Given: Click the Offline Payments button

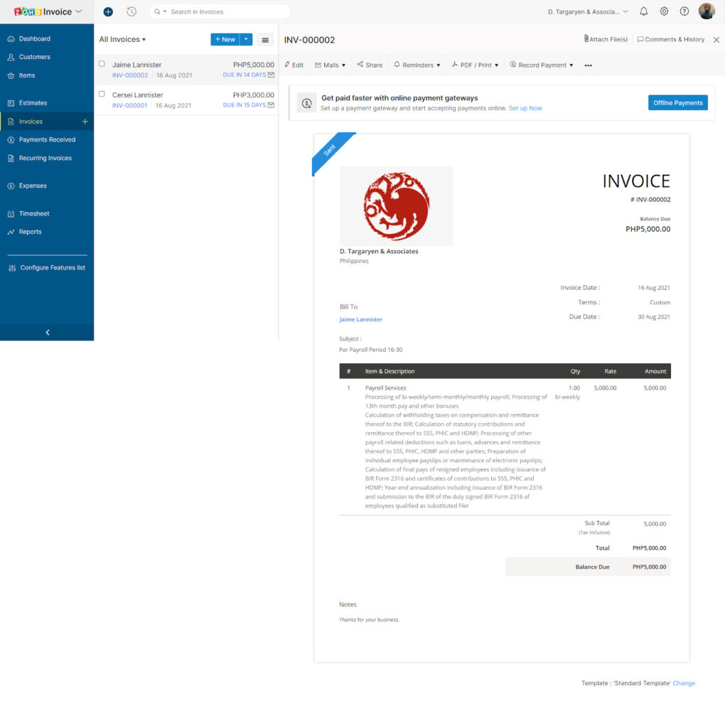Looking at the screenshot, I should click(x=677, y=102).
